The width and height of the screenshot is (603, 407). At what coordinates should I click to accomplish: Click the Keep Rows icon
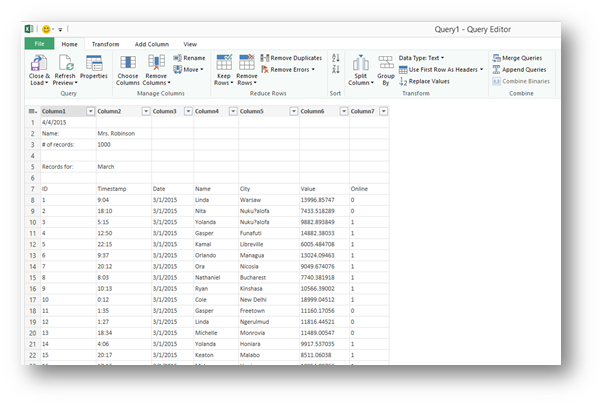click(224, 63)
